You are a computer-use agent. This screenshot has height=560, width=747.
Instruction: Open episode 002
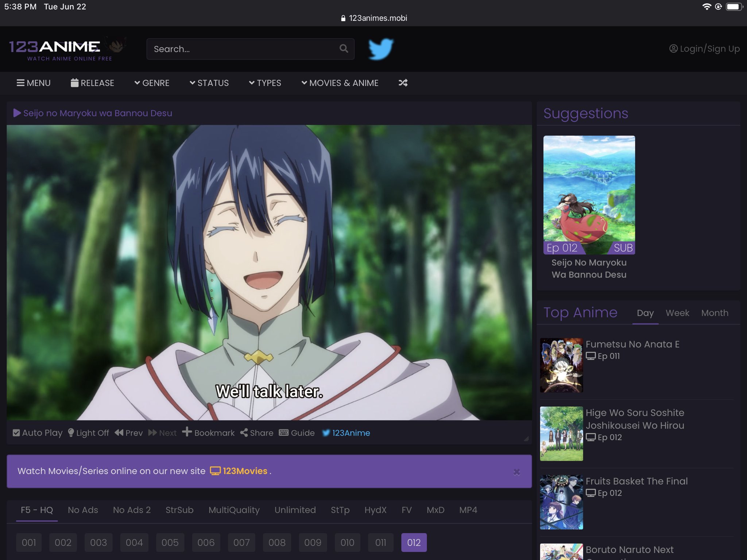63,542
